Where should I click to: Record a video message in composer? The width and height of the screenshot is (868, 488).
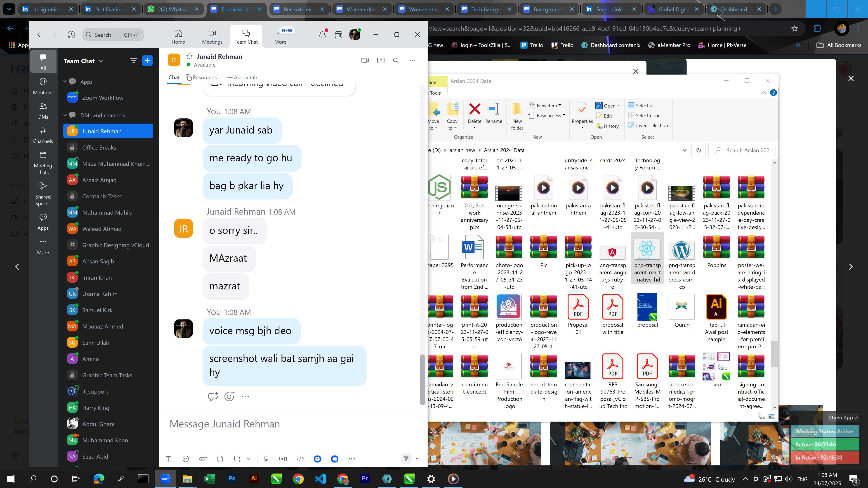283,459
